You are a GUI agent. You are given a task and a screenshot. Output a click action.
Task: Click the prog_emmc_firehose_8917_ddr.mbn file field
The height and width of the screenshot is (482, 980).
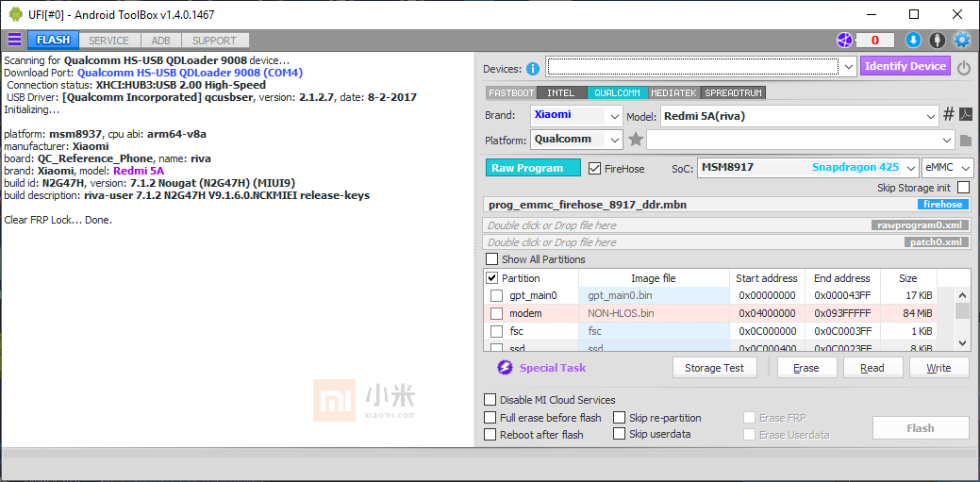(x=727, y=205)
